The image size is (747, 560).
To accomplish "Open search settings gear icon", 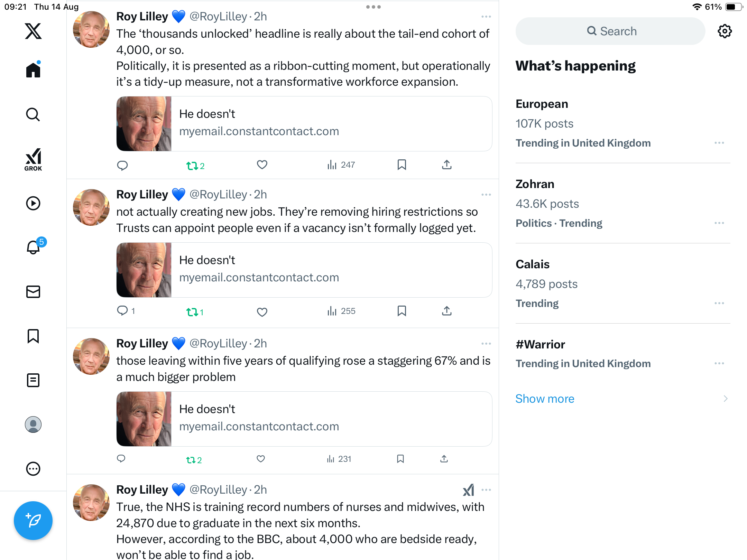I will tap(725, 31).
